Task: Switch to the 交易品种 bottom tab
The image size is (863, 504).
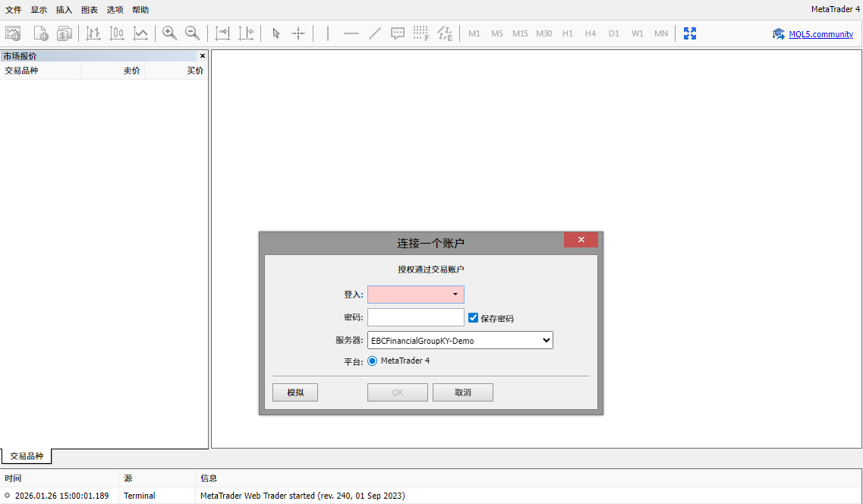Action: 27,456
